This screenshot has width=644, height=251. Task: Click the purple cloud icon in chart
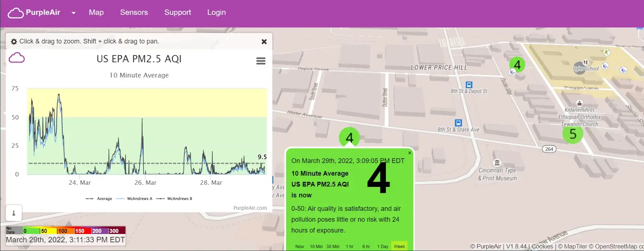pyautogui.click(x=17, y=58)
